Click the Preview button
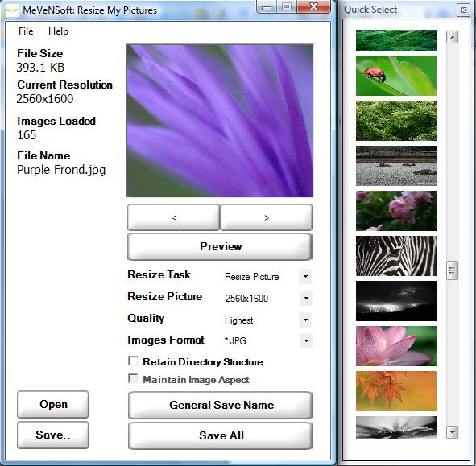This screenshot has height=466, width=476. 220,246
